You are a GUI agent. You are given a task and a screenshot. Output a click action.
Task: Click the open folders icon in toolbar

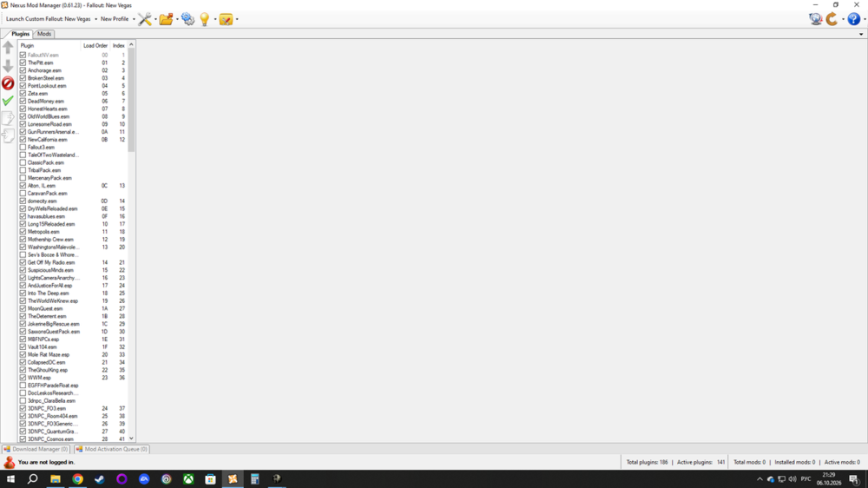[x=166, y=19]
